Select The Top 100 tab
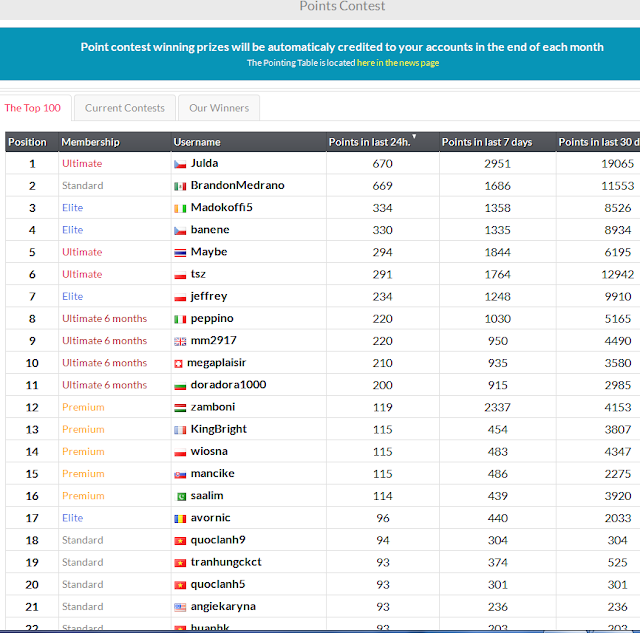 tap(33, 108)
